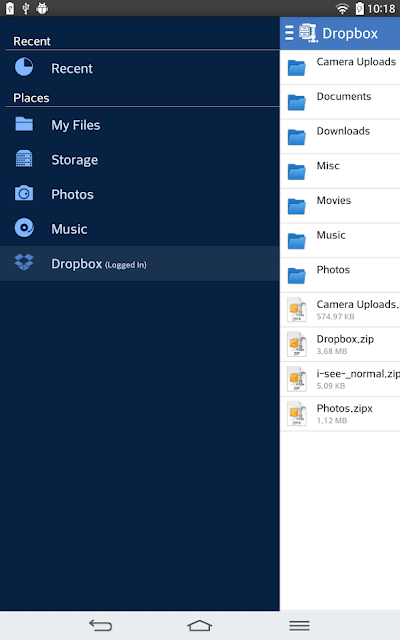Screen dimensions: 400x640
Task: Open the Camera Uploads folder
Action: (x=340, y=67)
